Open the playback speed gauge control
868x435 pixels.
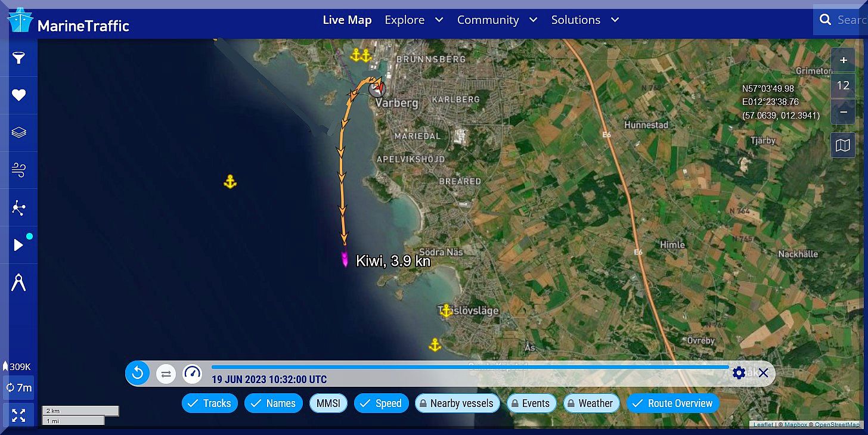[192, 374]
